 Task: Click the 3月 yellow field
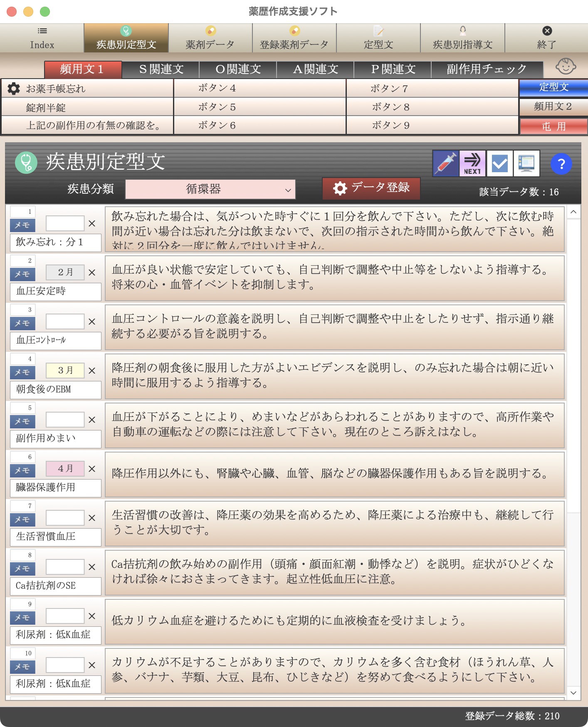point(65,370)
